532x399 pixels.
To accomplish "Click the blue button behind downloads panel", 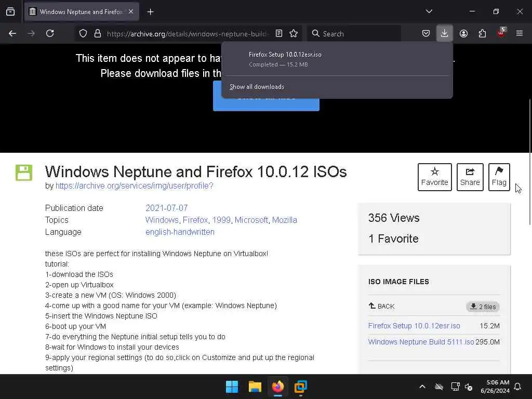I will [266, 104].
